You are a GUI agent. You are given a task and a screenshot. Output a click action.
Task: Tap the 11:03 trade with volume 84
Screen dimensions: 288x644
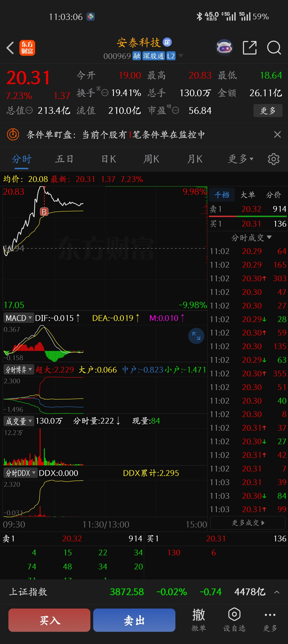[248, 496]
